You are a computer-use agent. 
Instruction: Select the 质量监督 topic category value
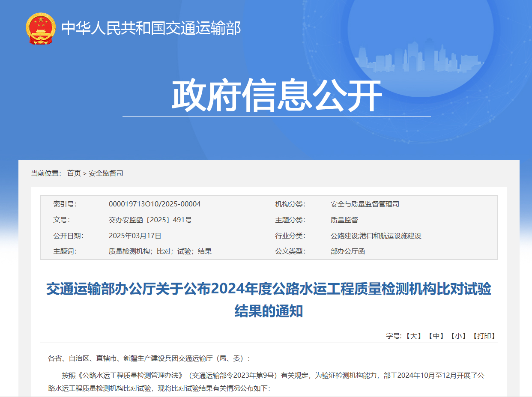coord(344,220)
